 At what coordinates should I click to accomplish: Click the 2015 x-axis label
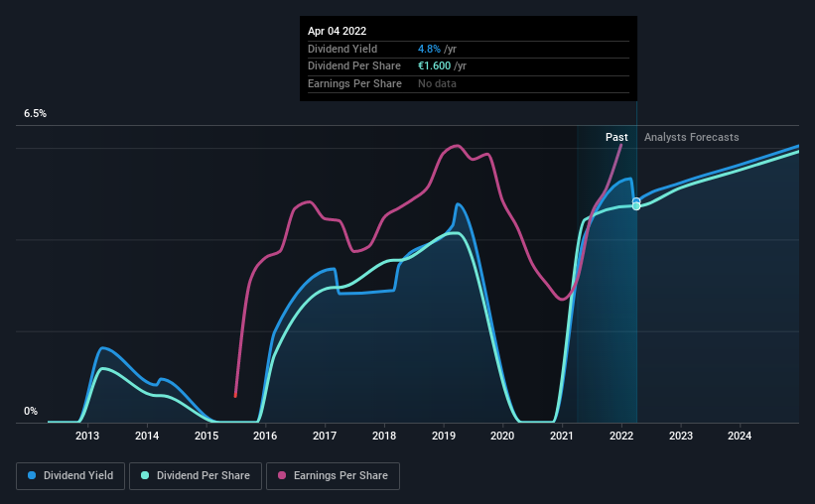[206, 436]
